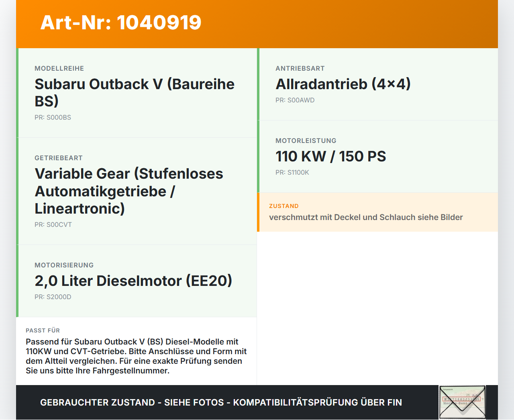Click the MODELLREIHE label
This screenshot has height=420, width=514.
coord(59,69)
